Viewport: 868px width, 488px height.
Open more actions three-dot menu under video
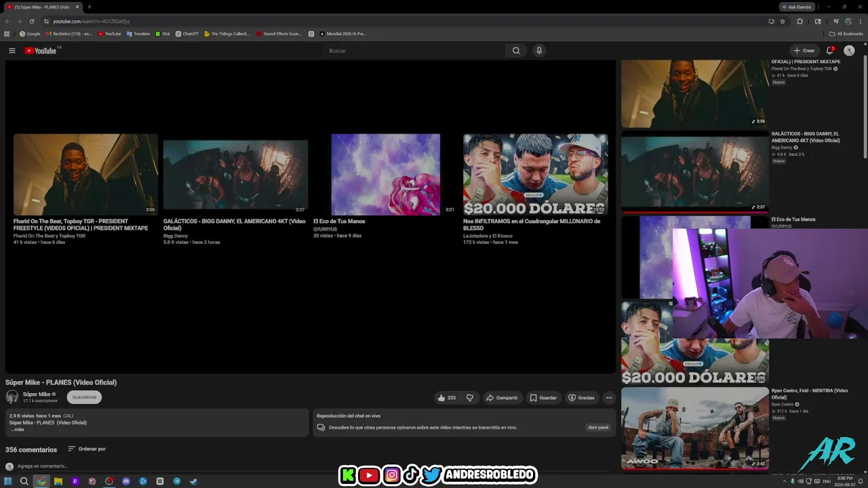[x=609, y=398]
